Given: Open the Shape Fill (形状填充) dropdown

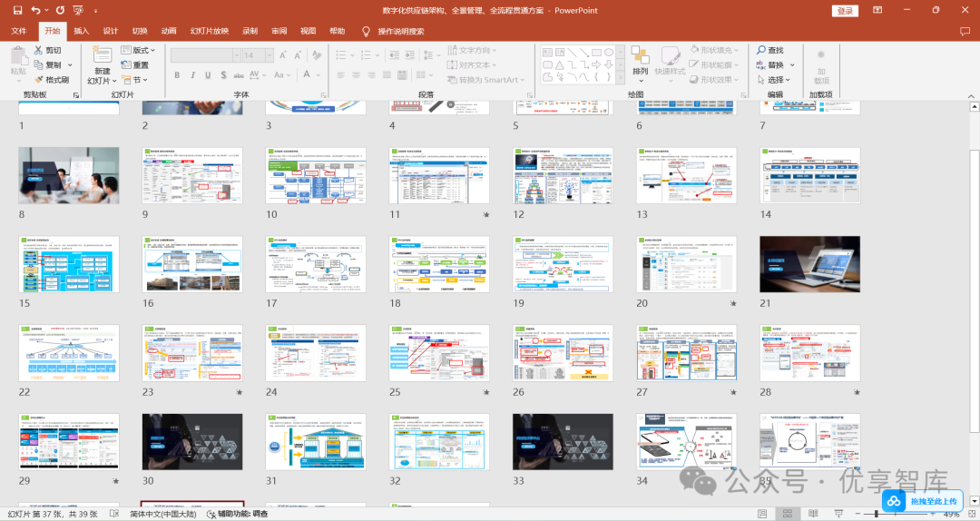Looking at the screenshot, I should click(x=716, y=49).
